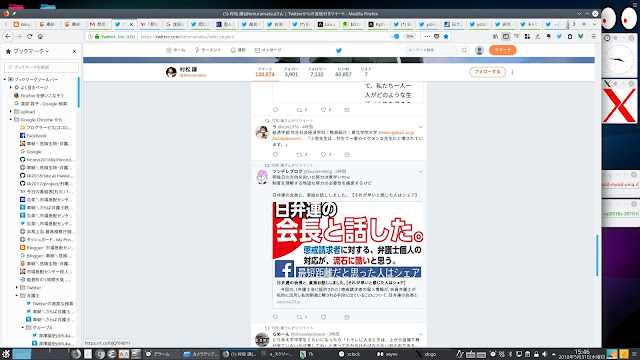
Task: Open the Google bookmark in sidebar
Action: point(31,151)
